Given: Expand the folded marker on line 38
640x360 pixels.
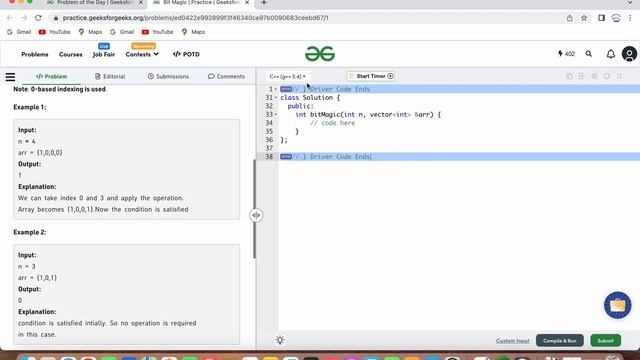Looking at the screenshot, I should tap(286, 157).
